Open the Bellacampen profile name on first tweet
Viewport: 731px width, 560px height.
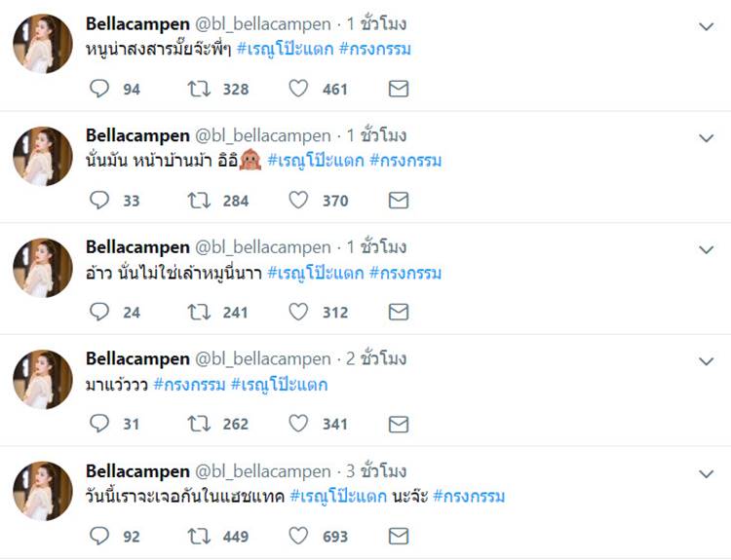click(x=138, y=23)
